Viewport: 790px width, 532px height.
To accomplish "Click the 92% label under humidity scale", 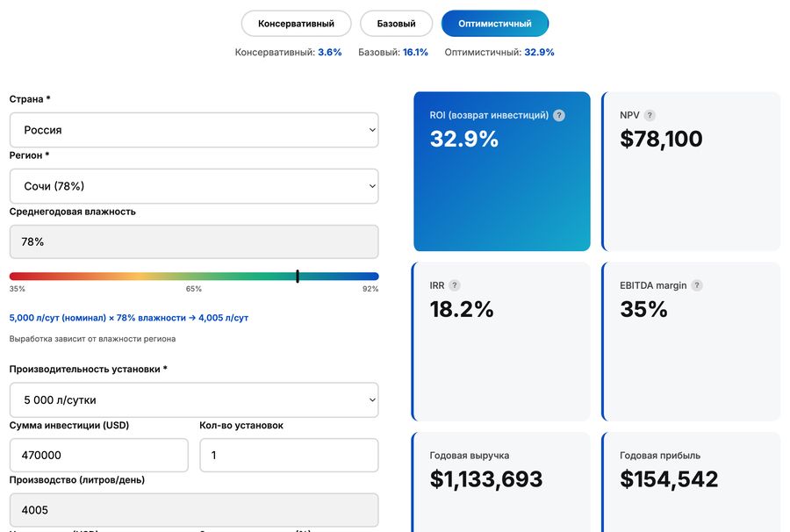I will pyautogui.click(x=370, y=289).
